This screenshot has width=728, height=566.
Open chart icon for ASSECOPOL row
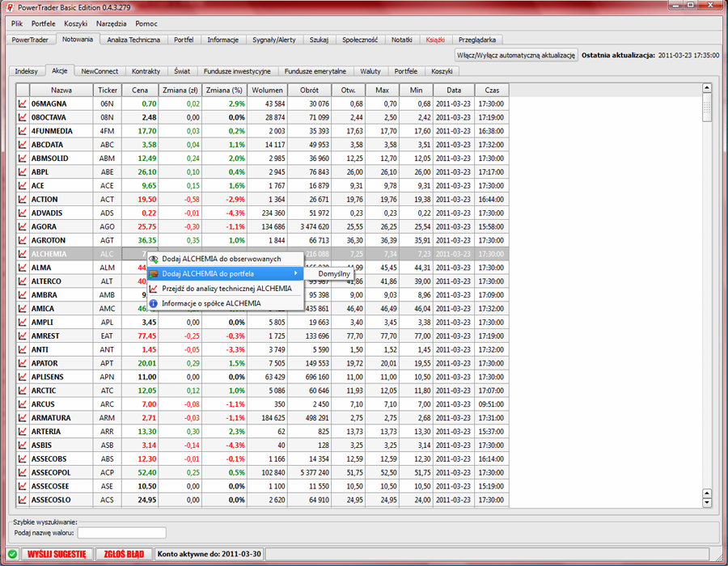pyautogui.click(x=23, y=473)
